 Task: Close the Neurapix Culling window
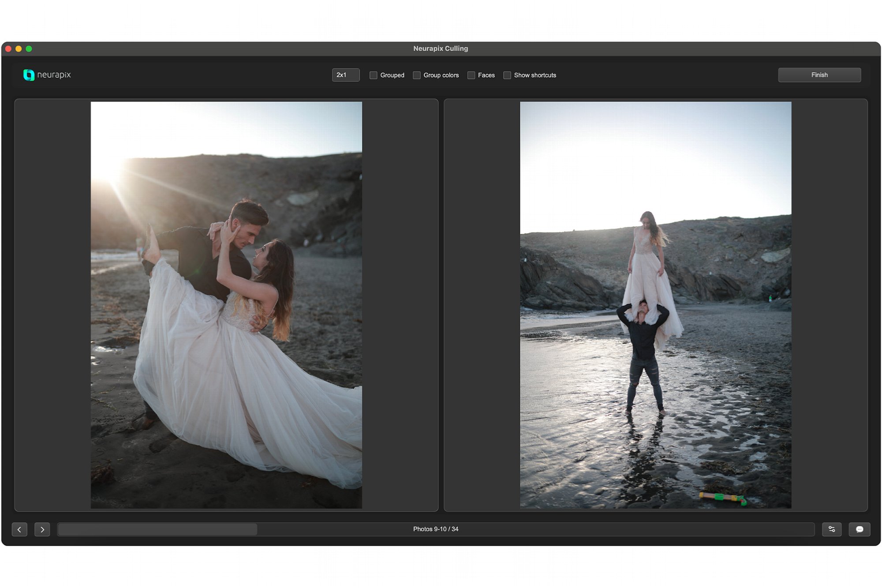coord(8,49)
